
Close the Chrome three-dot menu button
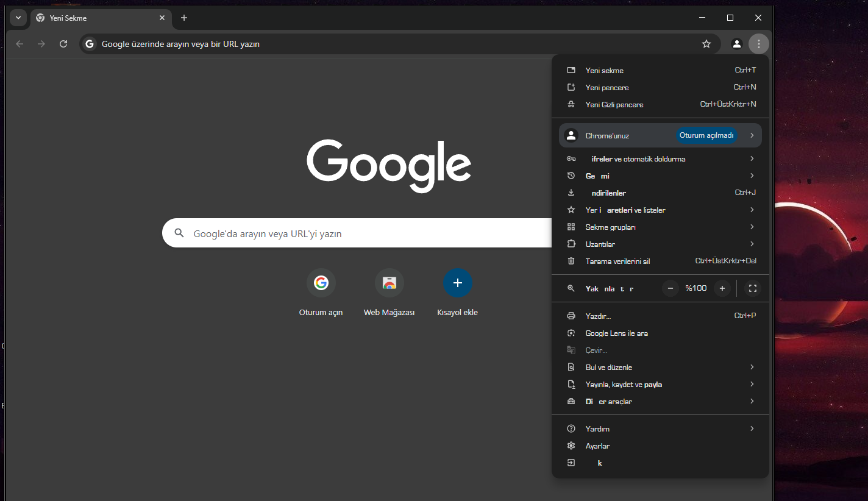pyautogui.click(x=759, y=44)
